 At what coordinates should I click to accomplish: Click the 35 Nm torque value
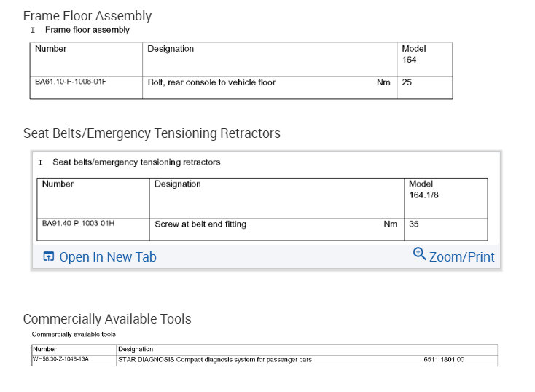[414, 224]
